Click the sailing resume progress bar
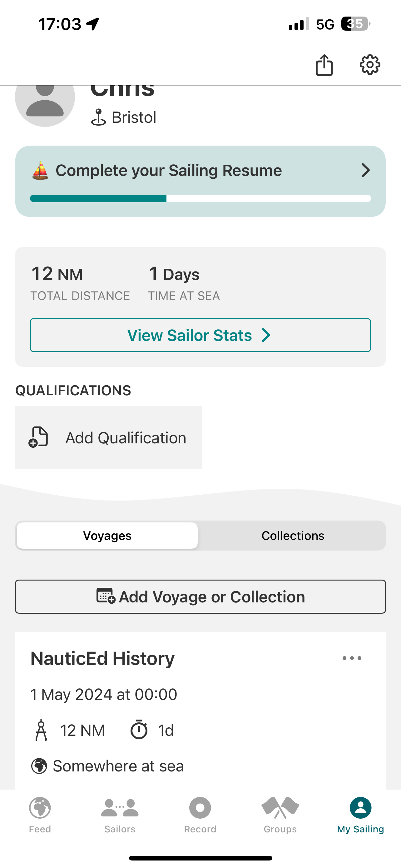The width and height of the screenshot is (401, 868). pos(200,198)
